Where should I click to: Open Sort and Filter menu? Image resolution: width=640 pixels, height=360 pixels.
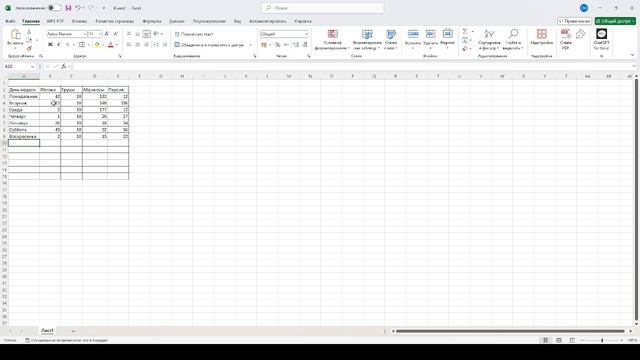click(x=489, y=40)
